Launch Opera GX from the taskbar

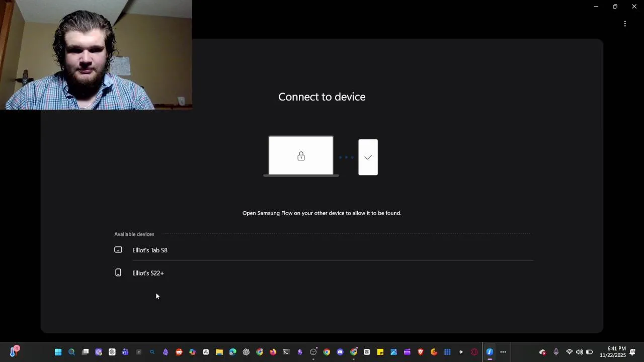click(x=474, y=352)
